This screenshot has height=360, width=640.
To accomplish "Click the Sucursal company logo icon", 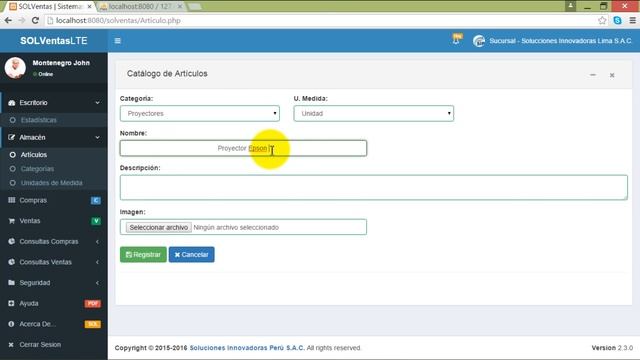I will coord(479,41).
